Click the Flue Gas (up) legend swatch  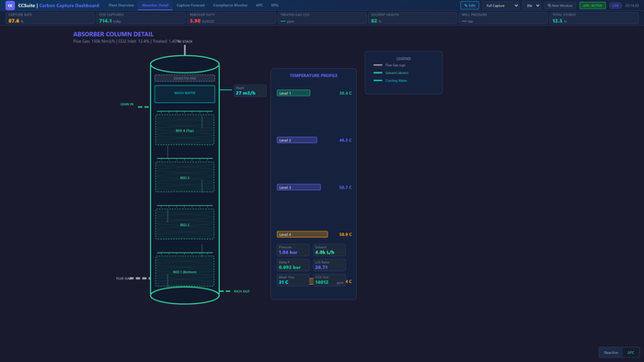pyautogui.click(x=378, y=65)
